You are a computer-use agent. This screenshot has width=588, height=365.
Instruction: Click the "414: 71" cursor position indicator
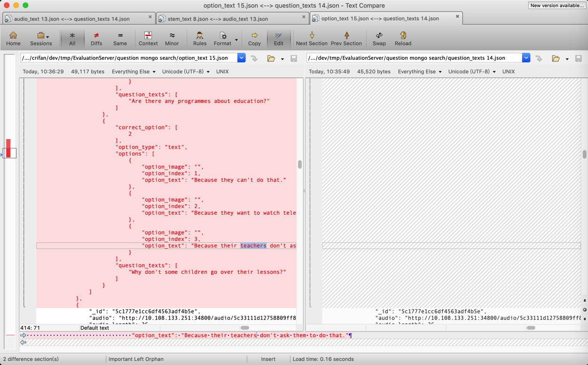point(30,328)
